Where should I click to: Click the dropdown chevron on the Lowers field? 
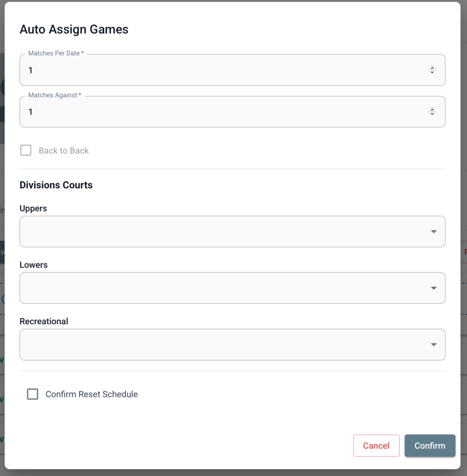tap(434, 288)
